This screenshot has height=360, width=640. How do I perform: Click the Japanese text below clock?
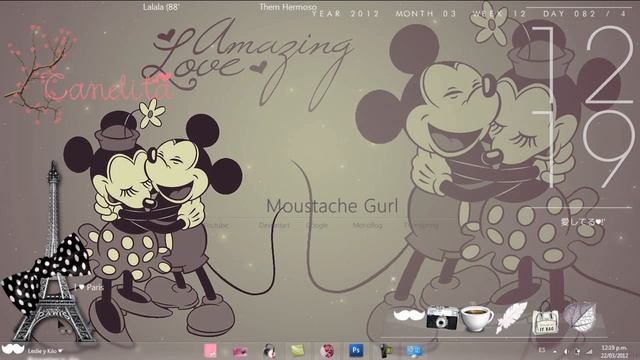tap(582, 222)
